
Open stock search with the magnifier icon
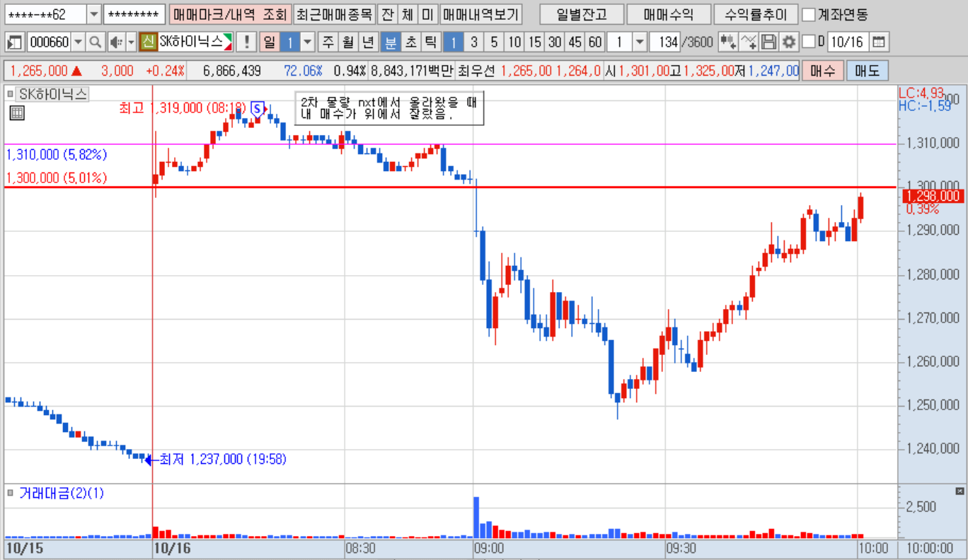pos(95,42)
